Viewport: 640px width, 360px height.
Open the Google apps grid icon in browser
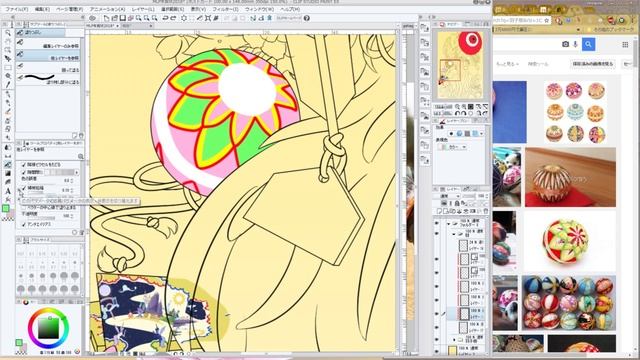[x=625, y=44]
